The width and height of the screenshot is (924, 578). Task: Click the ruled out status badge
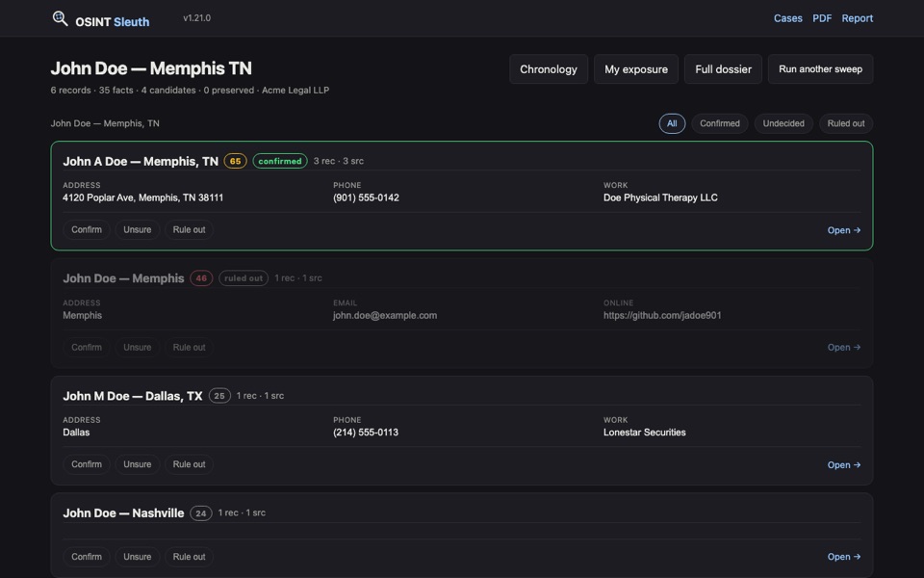tap(244, 277)
